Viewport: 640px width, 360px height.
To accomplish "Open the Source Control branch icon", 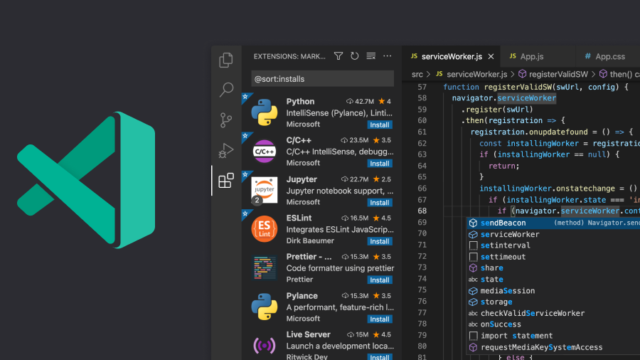I will [x=226, y=120].
